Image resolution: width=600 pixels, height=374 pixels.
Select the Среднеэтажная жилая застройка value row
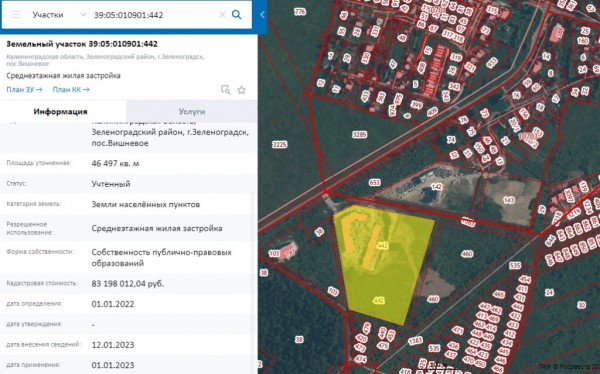pos(157,229)
